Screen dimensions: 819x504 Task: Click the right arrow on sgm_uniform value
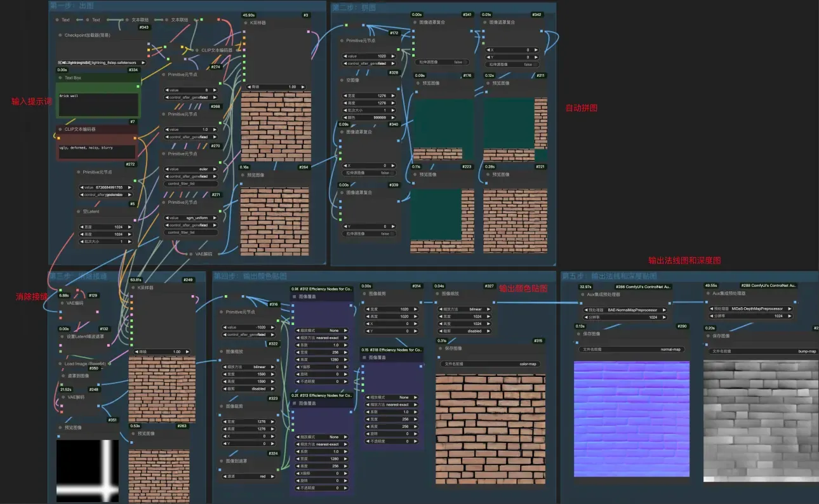215,218
